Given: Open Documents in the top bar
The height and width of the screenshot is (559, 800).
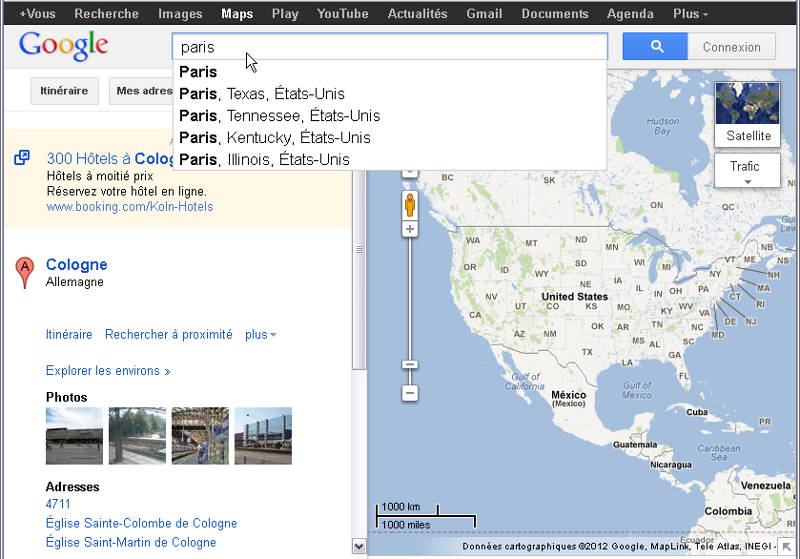Looking at the screenshot, I should coord(555,14).
